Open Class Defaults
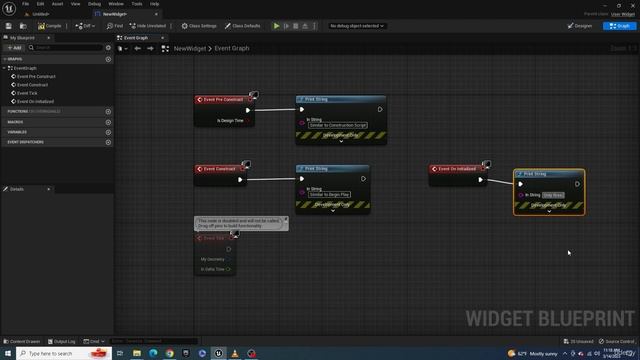 pos(242,26)
